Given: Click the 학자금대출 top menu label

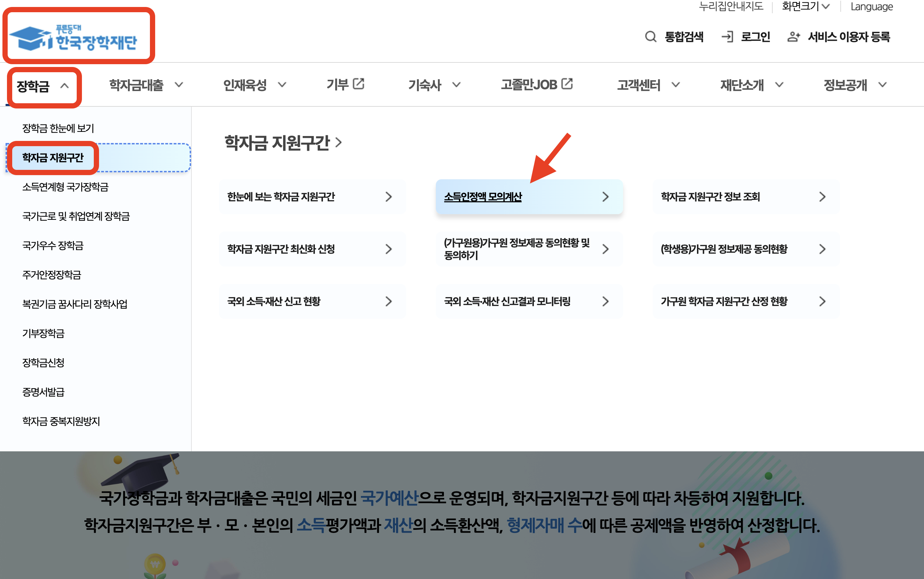Looking at the screenshot, I should coord(136,85).
